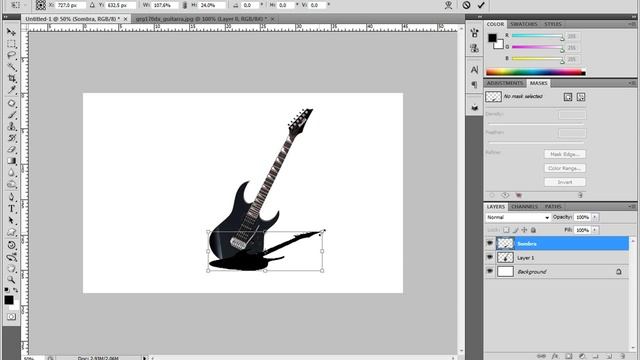Create a new layer from the Layers panel
640x360 pixels.
pyautogui.click(x=609, y=356)
